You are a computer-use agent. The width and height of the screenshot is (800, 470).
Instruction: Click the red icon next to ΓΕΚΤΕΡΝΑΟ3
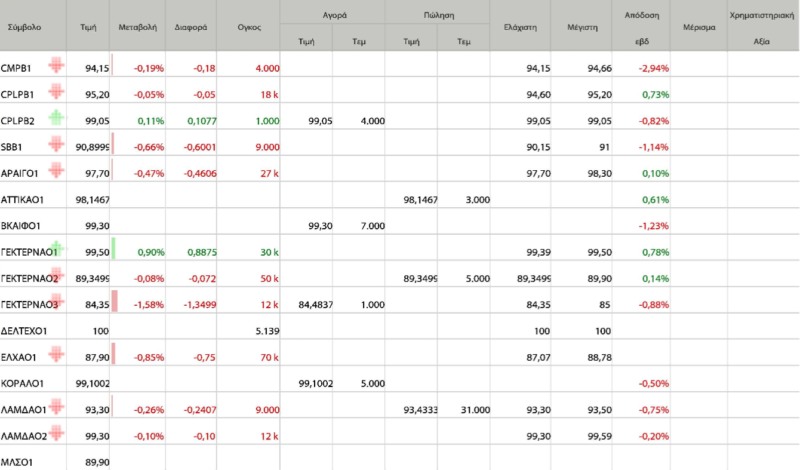tap(56, 301)
